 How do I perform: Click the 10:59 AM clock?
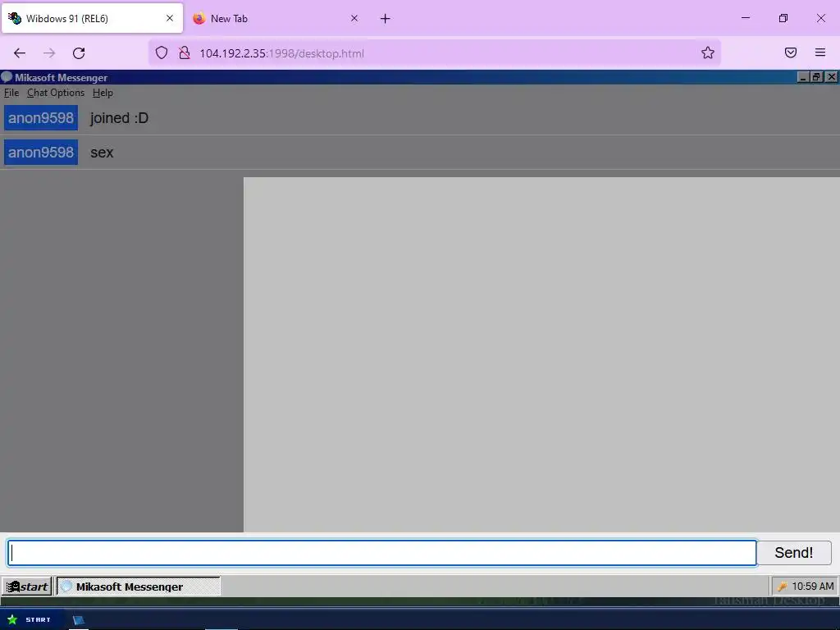pyautogui.click(x=813, y=587)
